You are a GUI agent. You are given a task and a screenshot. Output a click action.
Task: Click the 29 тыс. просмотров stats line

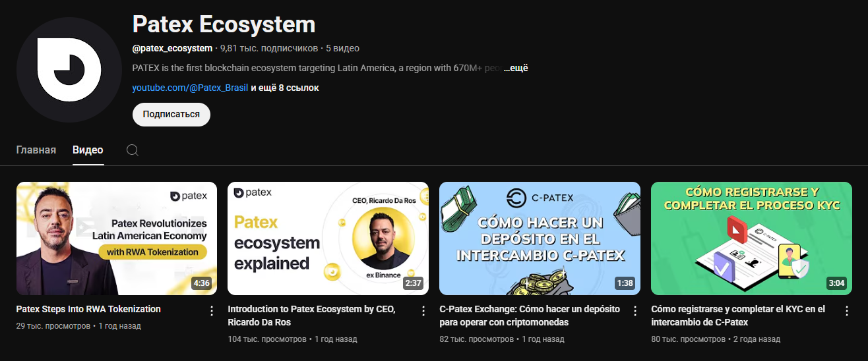click(78, 326)
